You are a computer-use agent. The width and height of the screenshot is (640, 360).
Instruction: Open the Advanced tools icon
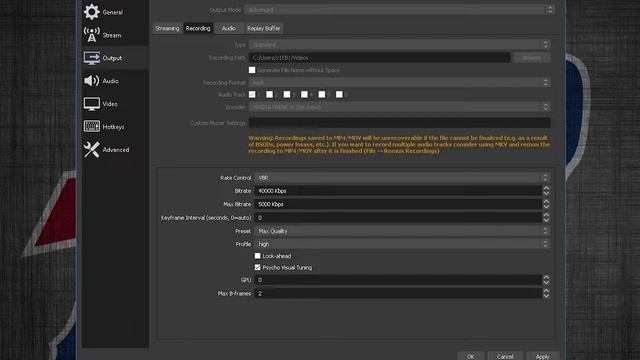tap(91, 149)
